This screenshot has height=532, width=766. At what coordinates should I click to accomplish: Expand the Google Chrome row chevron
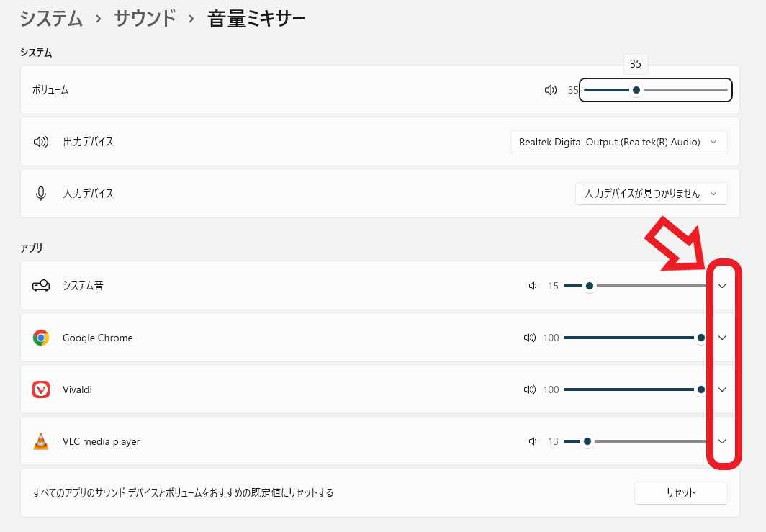tap(722, 338)
